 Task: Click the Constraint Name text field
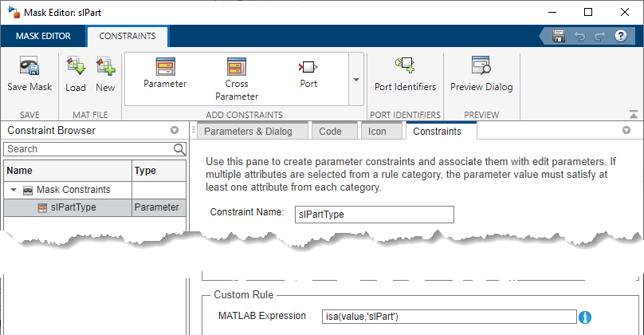(x=373, y=214)
